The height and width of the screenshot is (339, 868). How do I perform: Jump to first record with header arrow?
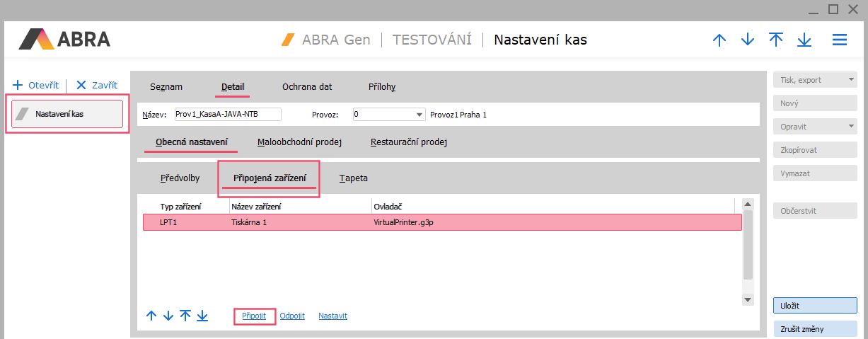776,40
